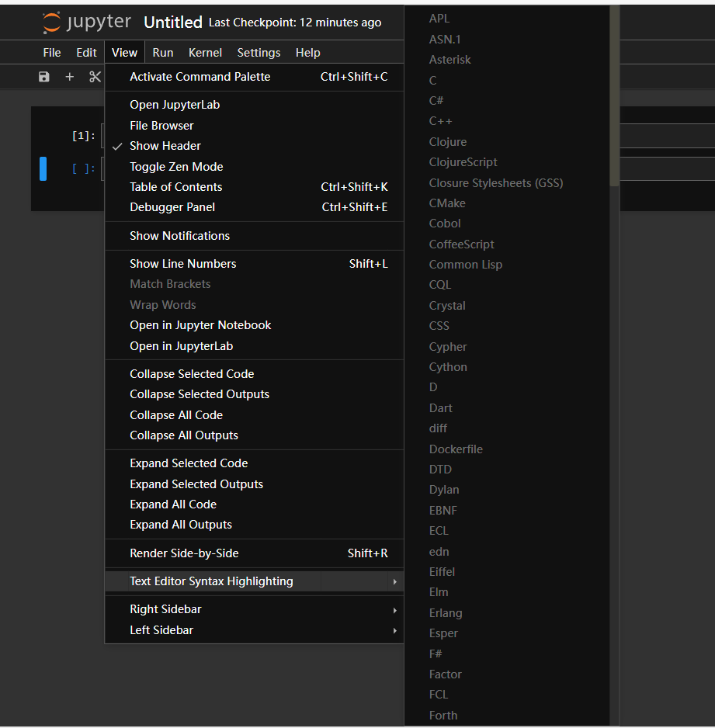Image resolution: width=715 pixels, height=728 pixels.
Task: Click the Last Checkpoint status text
Action: click(x=295, y=23)
